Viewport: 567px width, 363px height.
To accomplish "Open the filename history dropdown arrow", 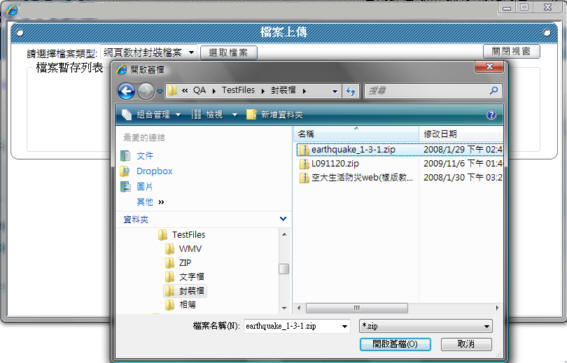I will click(x=345, y=326).
